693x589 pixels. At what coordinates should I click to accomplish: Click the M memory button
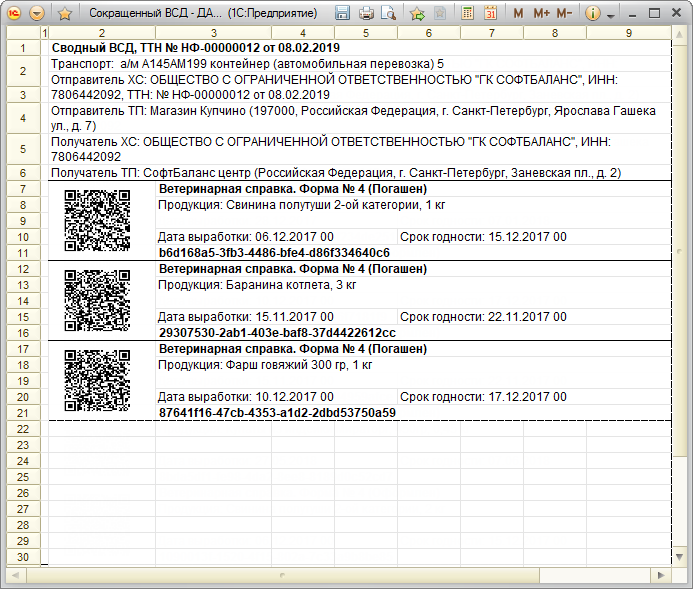pyautogui.click(x=518, y=14)
